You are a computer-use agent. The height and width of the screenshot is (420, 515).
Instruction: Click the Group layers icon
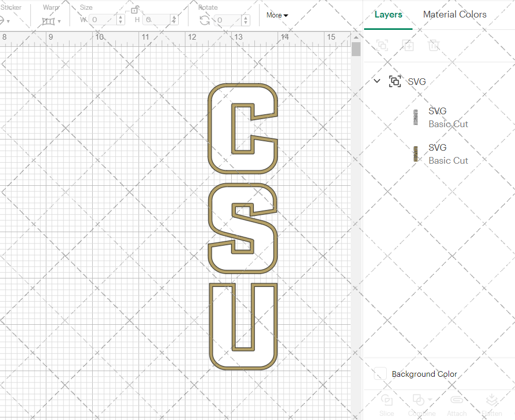coord(382,45)
